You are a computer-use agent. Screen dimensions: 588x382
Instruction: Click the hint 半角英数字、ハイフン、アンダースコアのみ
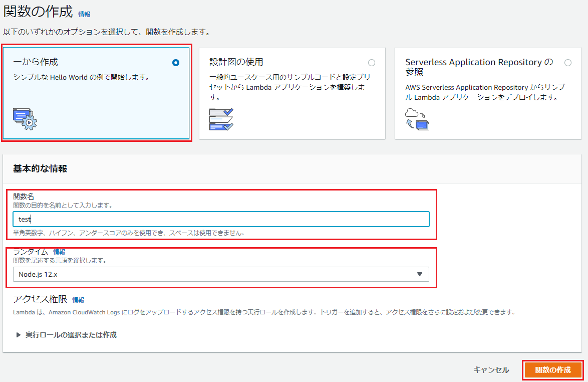[129, 233]
